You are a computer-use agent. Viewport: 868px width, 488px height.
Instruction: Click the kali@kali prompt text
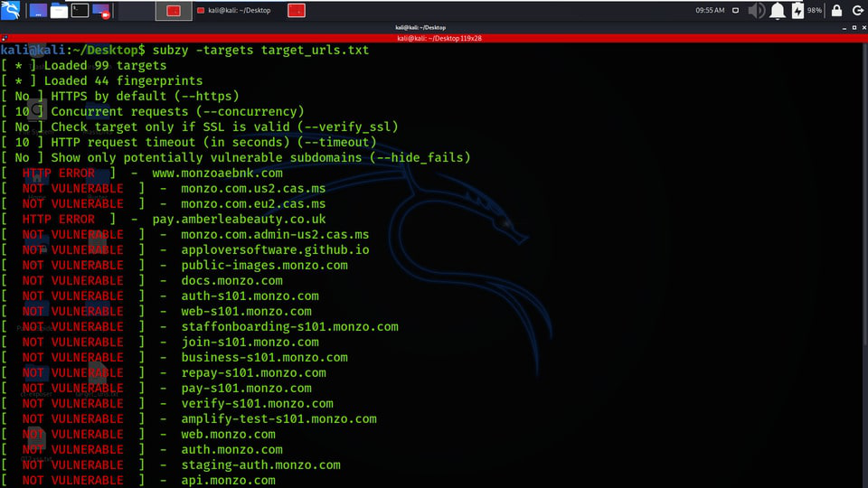pyautogui.click(x=33, y=50)
